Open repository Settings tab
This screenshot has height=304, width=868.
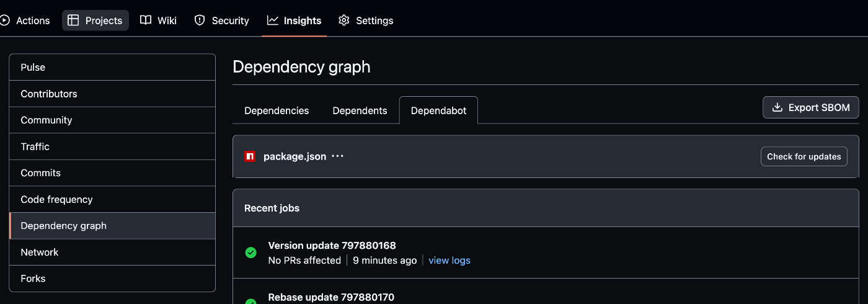pyautogui.click(x=366, y=20)
